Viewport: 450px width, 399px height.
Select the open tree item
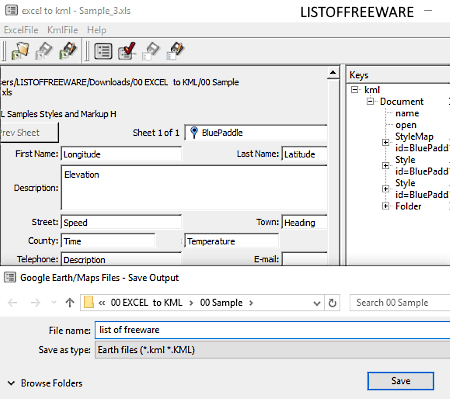tap(406, 125)
